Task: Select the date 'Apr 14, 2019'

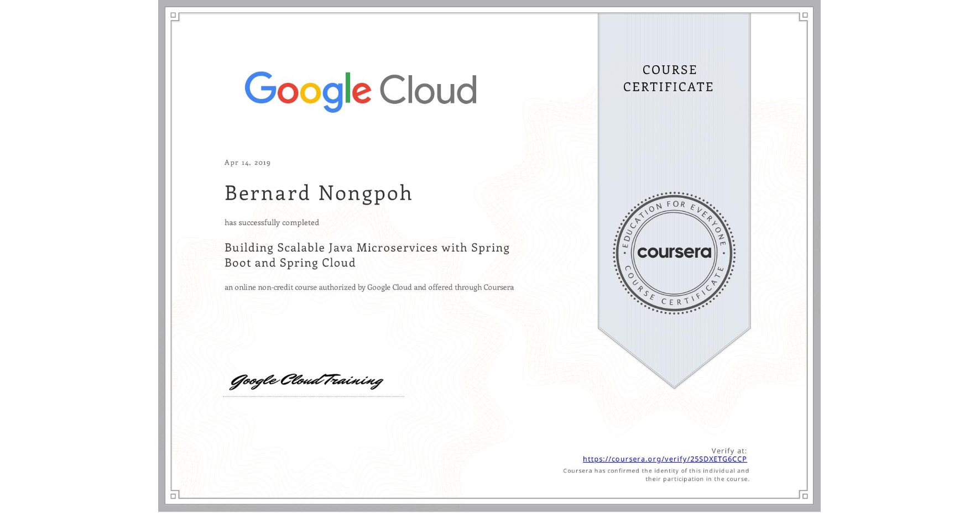Action: 247,162
